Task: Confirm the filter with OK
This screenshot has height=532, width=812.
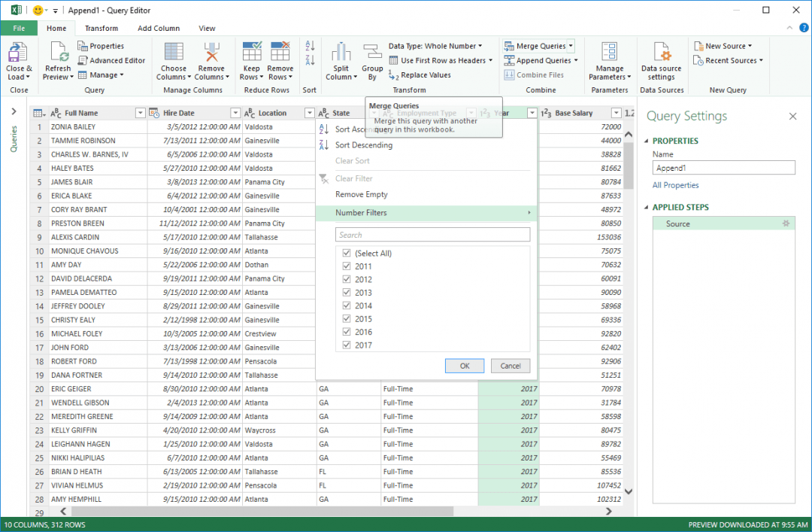Action: coord(464,366)
